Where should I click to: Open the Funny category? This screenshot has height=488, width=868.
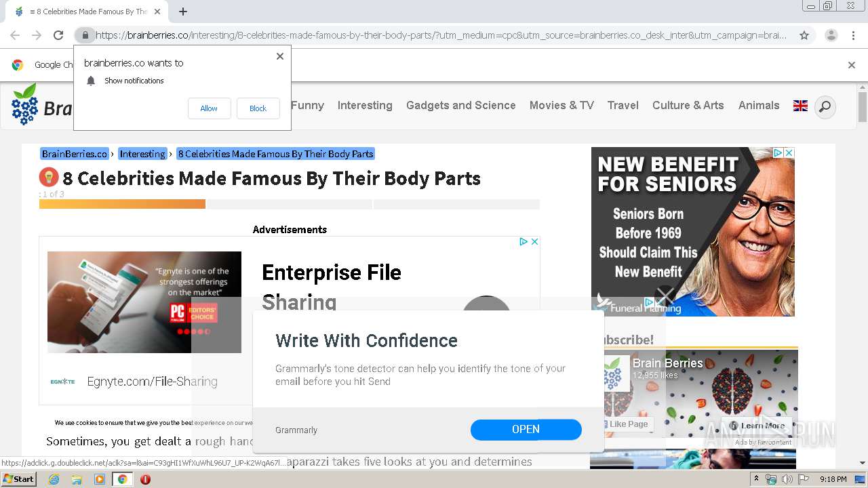(307, 105)
